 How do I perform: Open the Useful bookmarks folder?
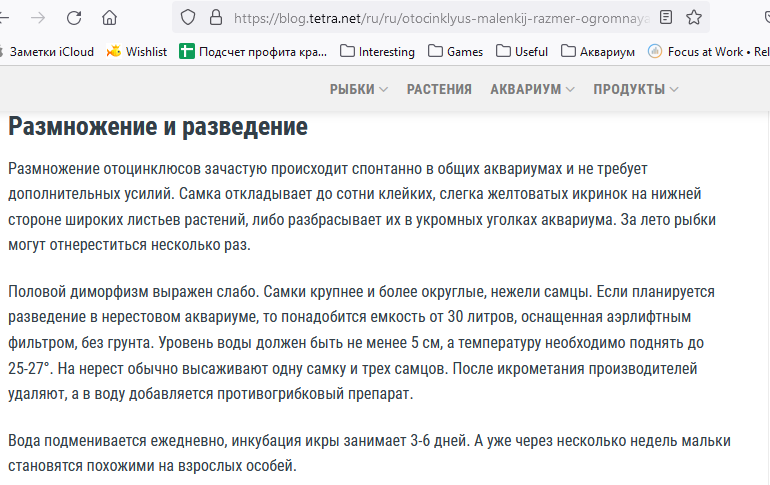[522, 52]
